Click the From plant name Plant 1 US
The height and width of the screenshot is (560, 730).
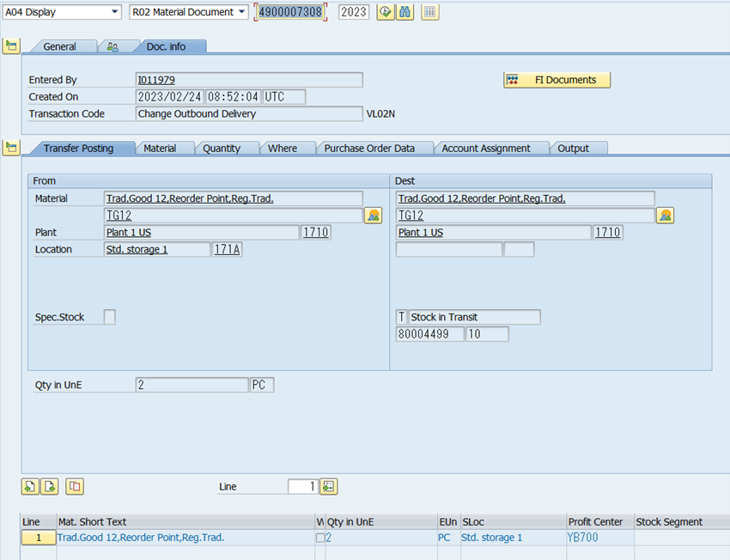pyautogui.click(x=202, y=232)
